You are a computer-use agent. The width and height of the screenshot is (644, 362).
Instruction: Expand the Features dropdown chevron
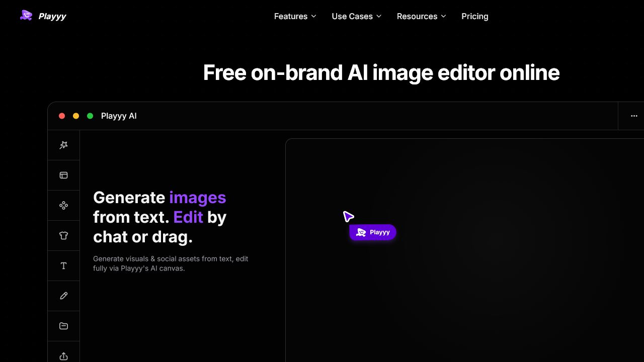(313, 16)
